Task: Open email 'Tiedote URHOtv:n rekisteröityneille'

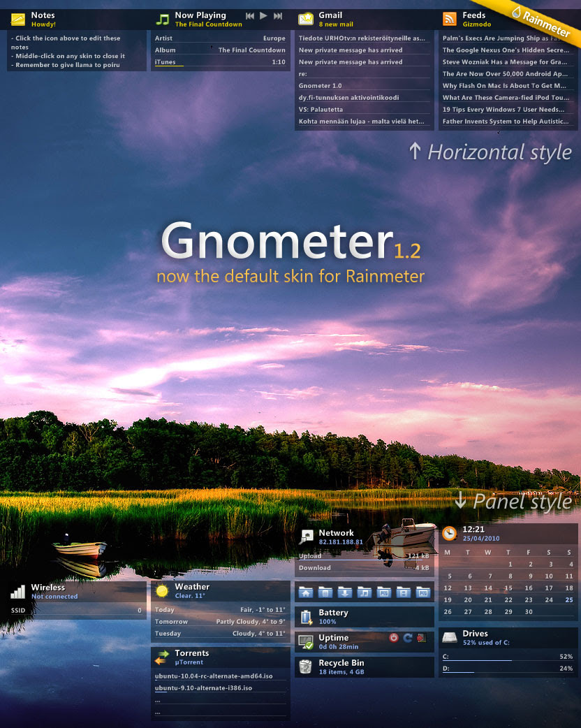Action: 362,38
